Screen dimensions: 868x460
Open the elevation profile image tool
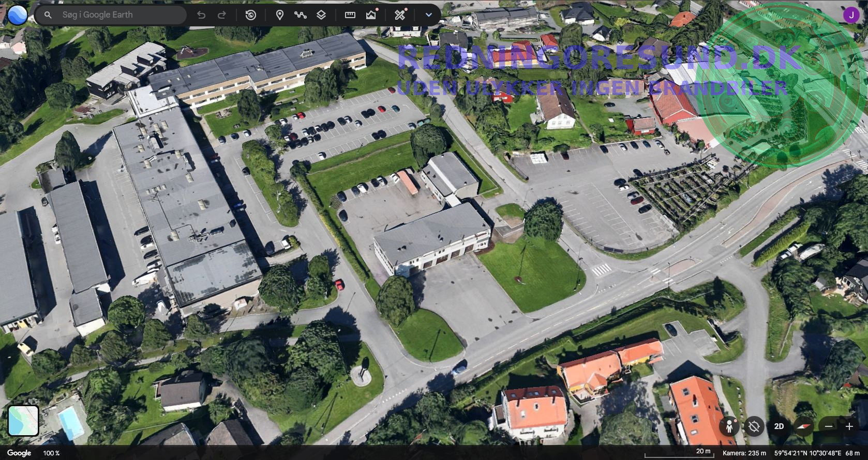click(x=371, y=15)
